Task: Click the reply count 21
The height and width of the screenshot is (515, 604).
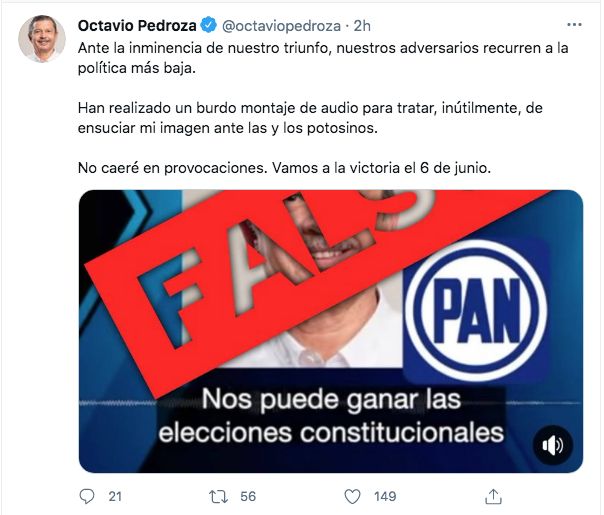Action: click(x=115, y=496)
